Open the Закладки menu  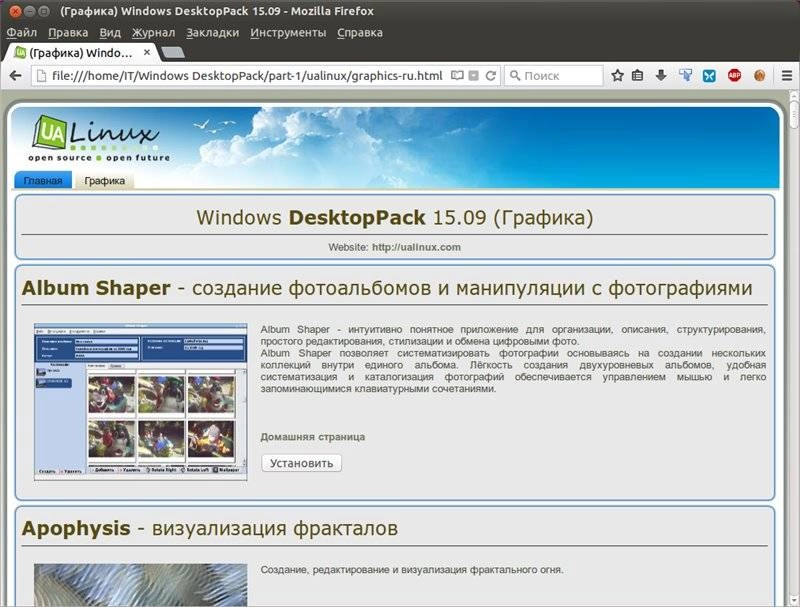click(x=212, y=33)
